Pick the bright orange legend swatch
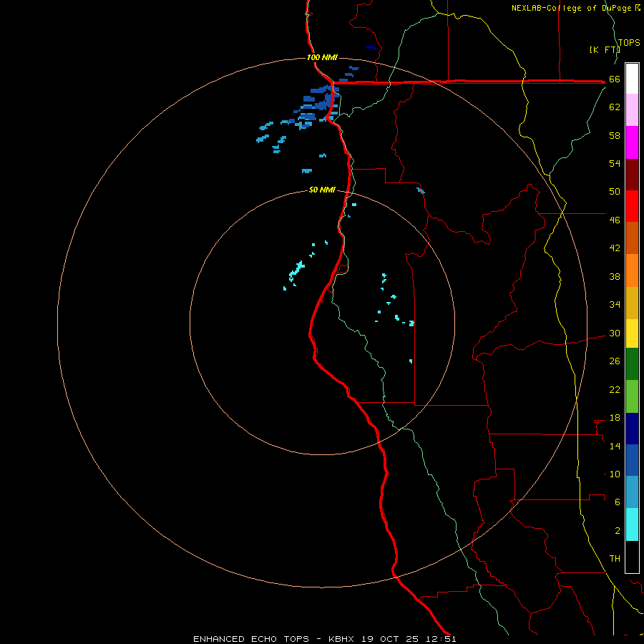 tap(632, 270)
